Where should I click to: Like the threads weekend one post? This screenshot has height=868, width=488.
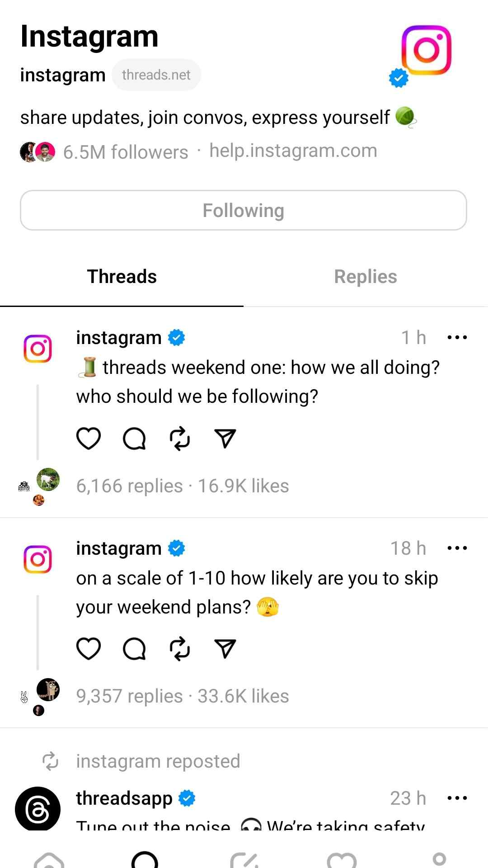(x=89, y=438)
